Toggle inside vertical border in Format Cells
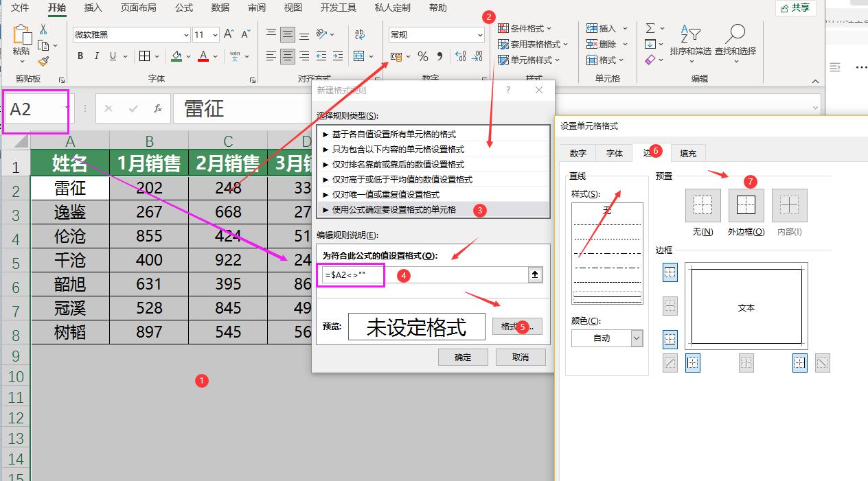The width and height of the screenshot is (868, 481). tap(746, 363)
